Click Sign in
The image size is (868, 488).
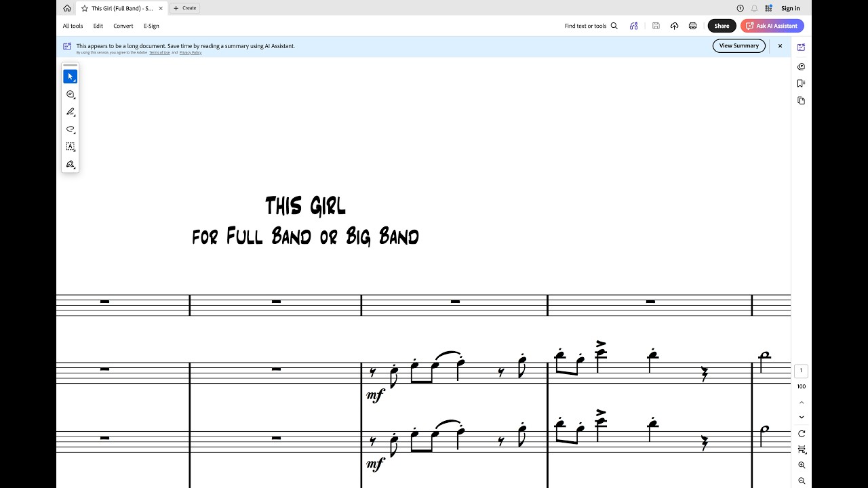[791, 8]
